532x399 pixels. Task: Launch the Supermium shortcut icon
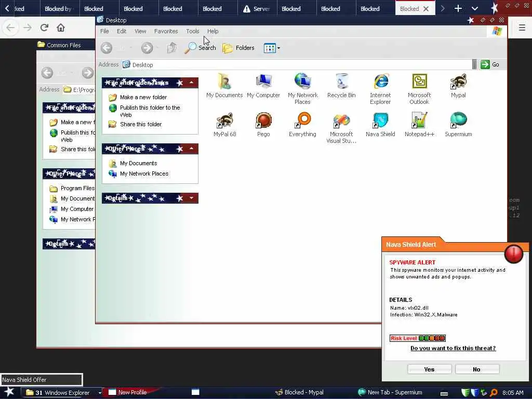[x=458, y=125]
